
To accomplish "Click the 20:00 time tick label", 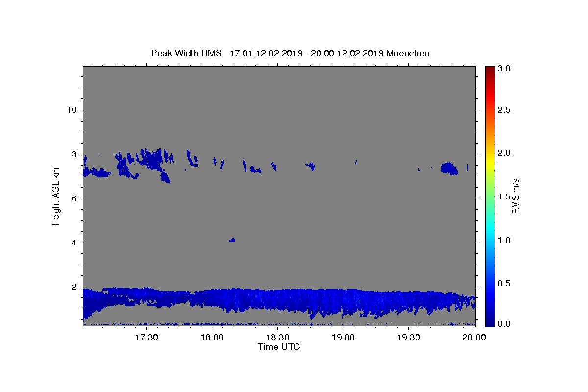I will pyautogui.click(x=475, y=337).
